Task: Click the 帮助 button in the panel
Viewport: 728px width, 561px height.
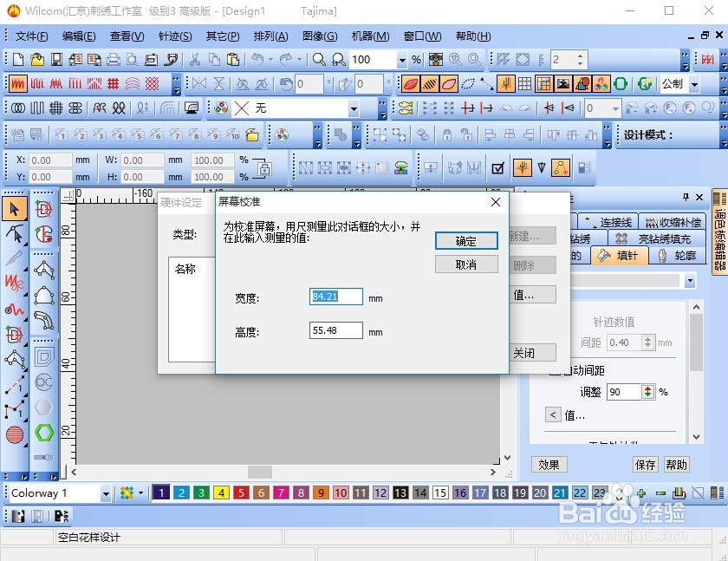Action: (677, 465)
